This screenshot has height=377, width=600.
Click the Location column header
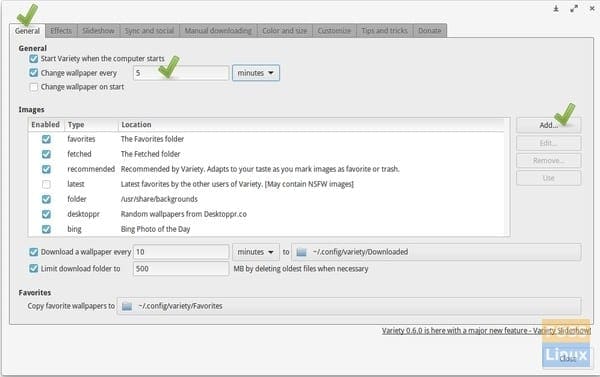(311, 125)
